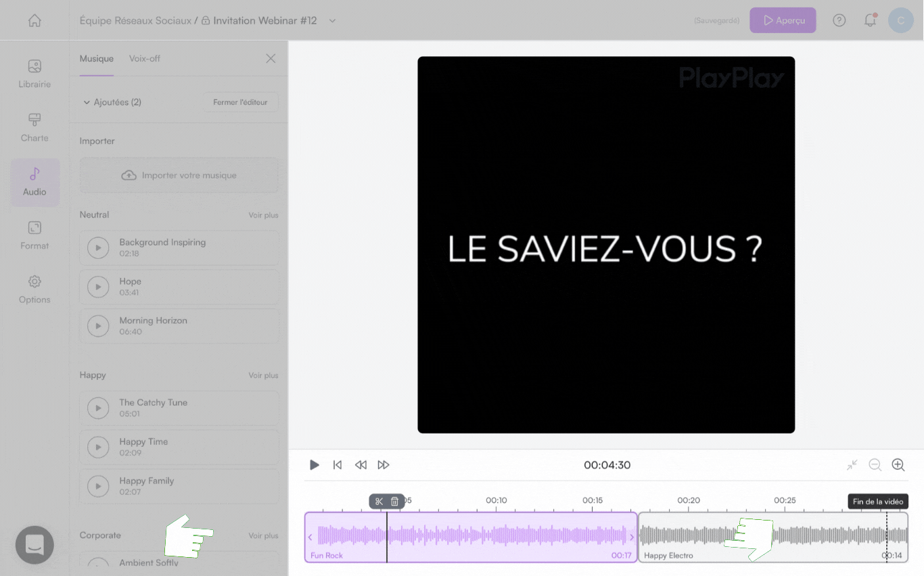Fit timeline with the collapse arrows icon
The width and height of the screenshot is (924, 576).
852,465
